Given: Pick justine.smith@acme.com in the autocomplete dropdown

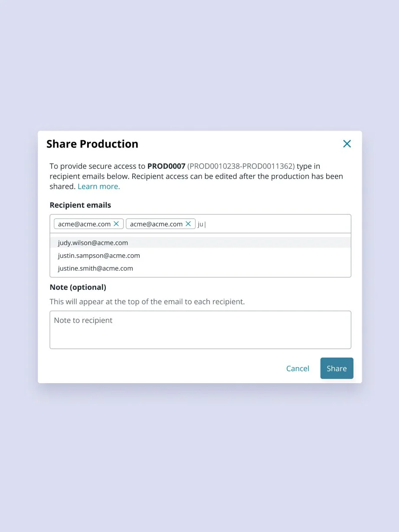Looking at the screenshot, I should click(95, 269).
